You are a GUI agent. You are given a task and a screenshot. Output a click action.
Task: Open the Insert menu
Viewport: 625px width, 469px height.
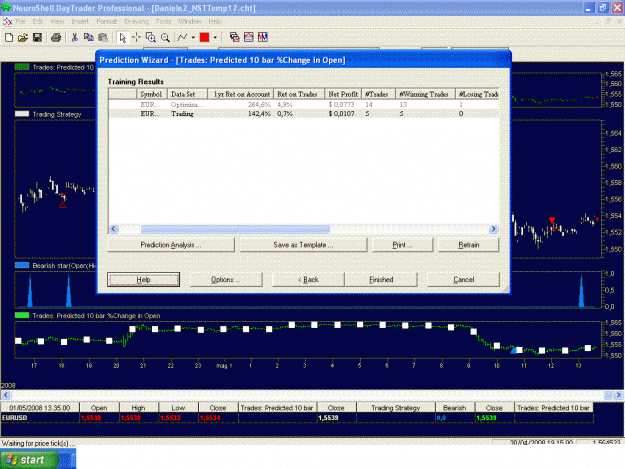coord(80,22)
